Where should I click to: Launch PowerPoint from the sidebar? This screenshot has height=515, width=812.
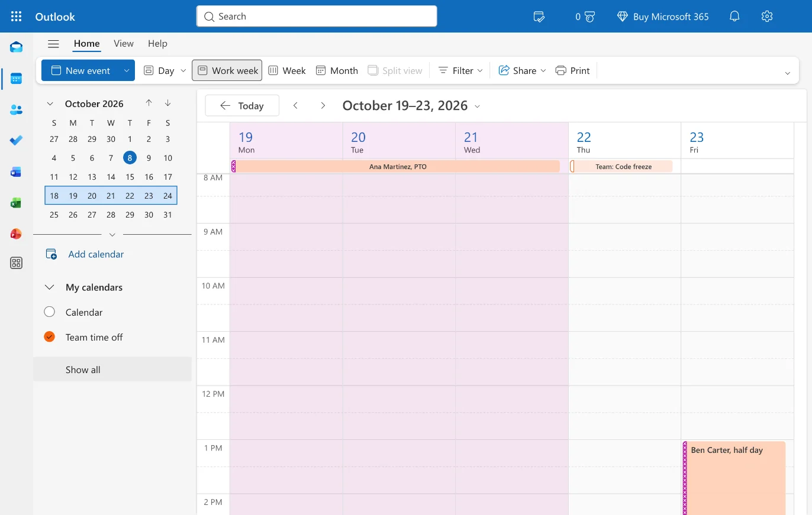(16, 234)
